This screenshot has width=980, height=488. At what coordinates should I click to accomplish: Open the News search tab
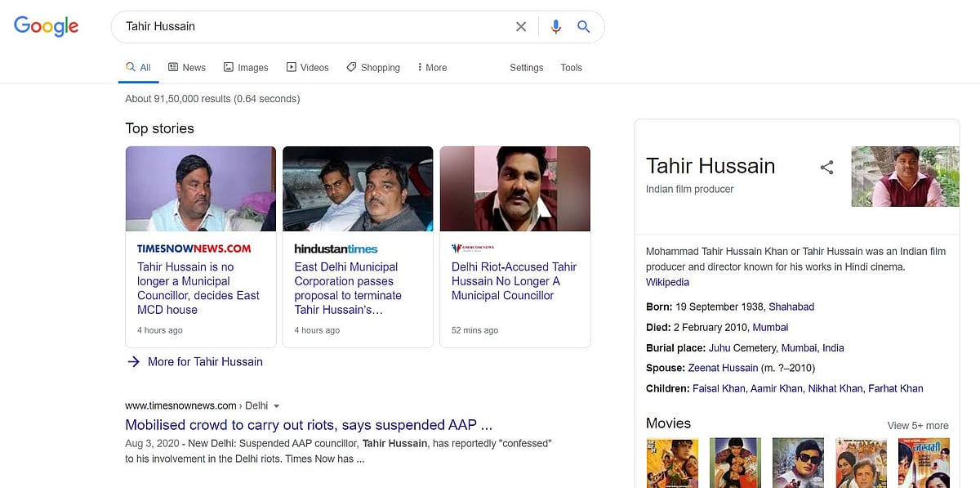187,68
